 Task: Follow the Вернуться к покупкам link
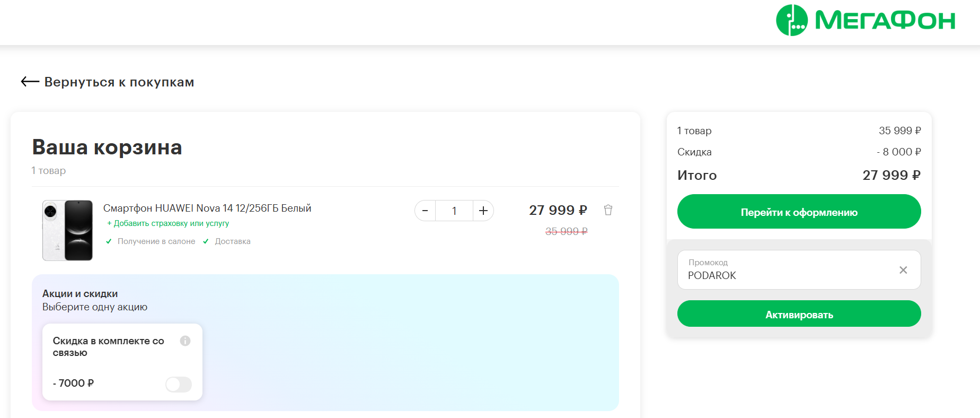point(119,82)
